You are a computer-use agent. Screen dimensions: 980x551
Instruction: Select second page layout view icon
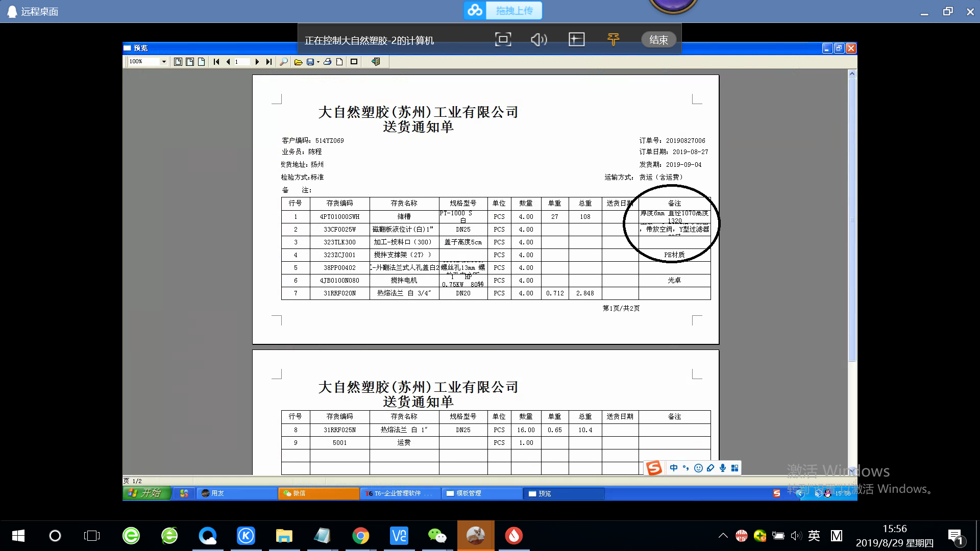190,62
